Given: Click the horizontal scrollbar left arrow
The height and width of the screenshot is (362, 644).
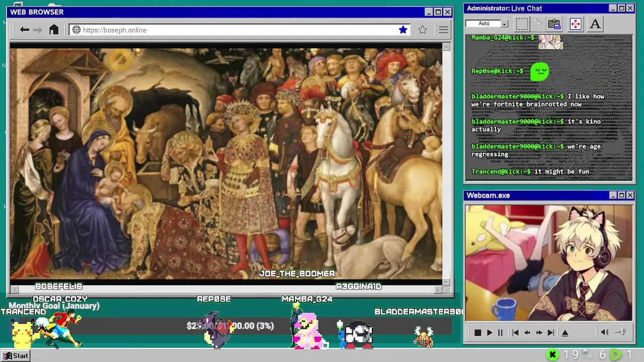Looking at the screenshot, I should coord(14,290).
